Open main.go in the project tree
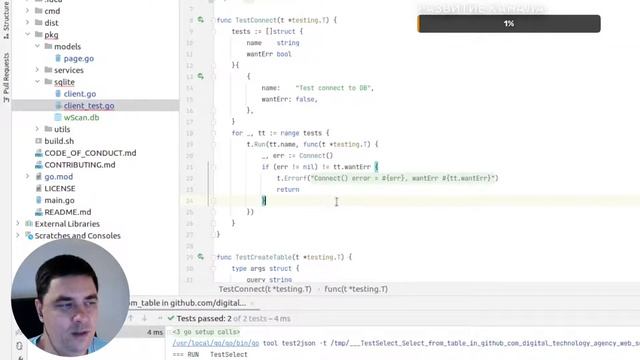This screenshot has width=640, height=360. pos(59,200)
